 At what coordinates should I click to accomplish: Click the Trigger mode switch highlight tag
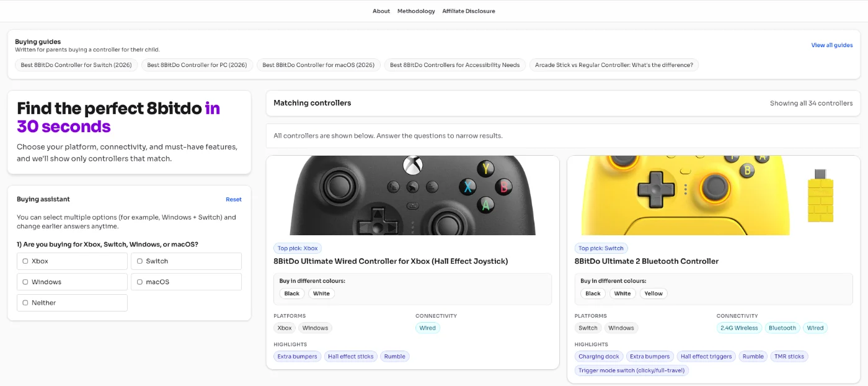pos(632,371)
